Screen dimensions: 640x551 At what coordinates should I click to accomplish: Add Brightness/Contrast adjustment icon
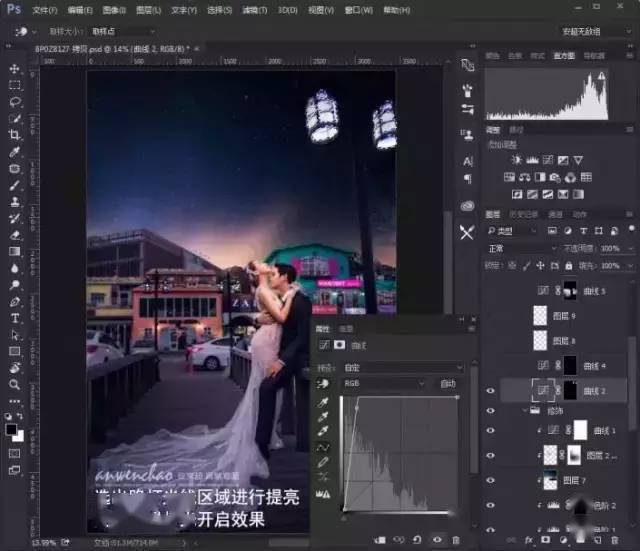(x=517, y=160)
